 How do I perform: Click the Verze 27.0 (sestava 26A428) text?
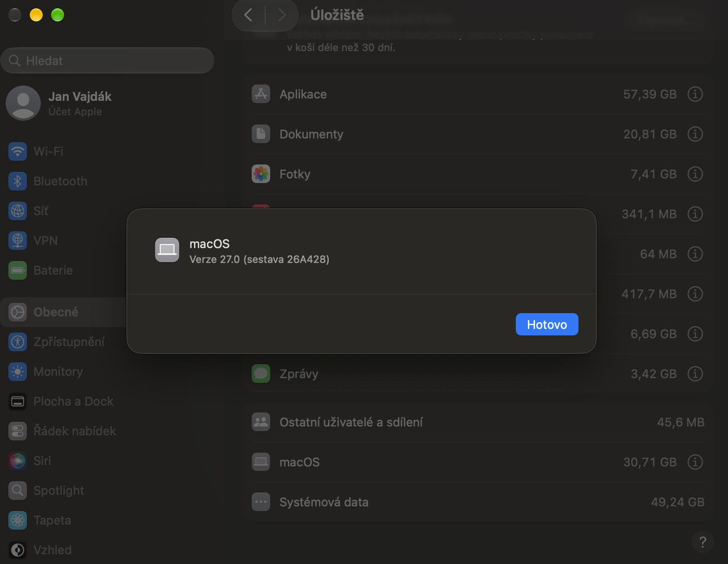pyautogui.click(x=260, y=259)
